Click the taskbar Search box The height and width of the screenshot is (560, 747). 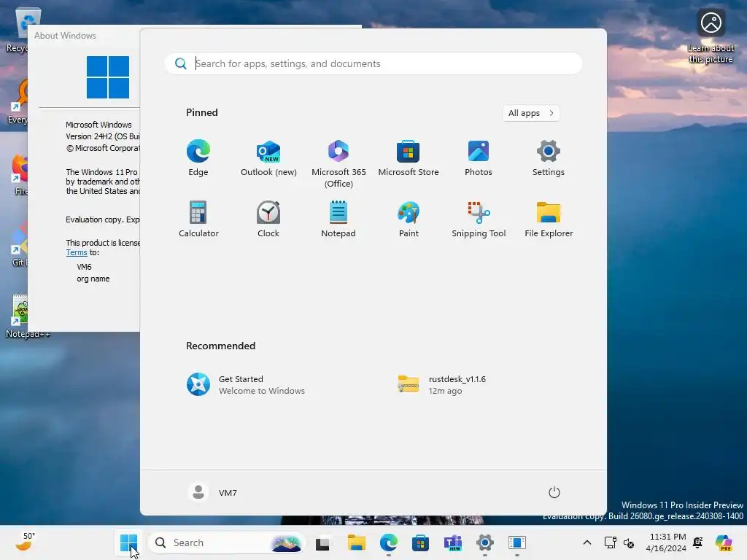coord(227,542)
